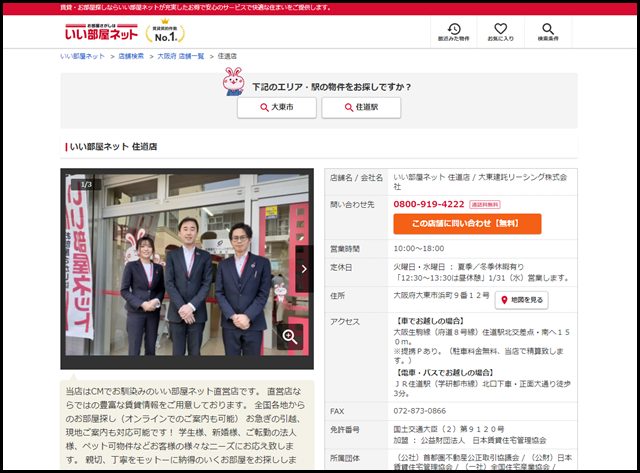
Task: Go to 店舗検索 breadcrumb link
Action: click(x=131, y=56)
